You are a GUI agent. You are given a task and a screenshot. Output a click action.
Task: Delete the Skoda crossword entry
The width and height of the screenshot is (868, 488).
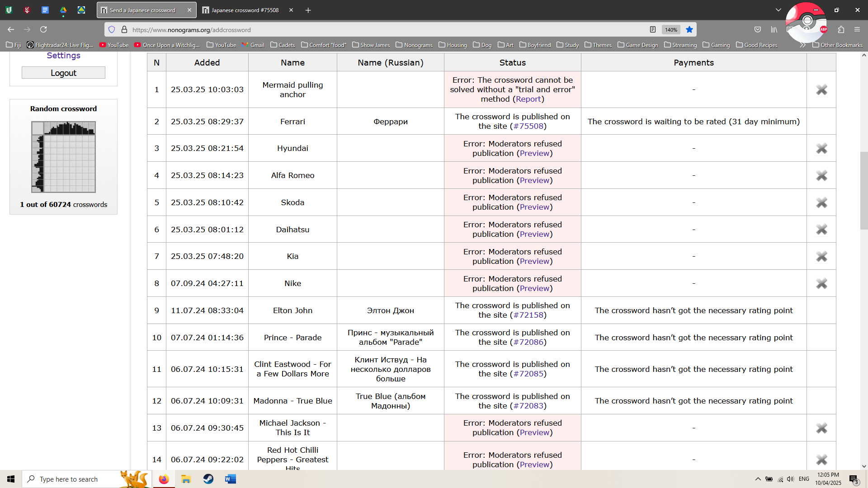821,202
